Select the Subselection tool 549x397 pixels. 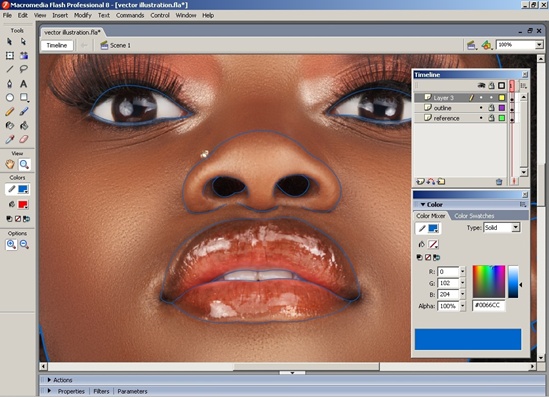tap(23, 42)
